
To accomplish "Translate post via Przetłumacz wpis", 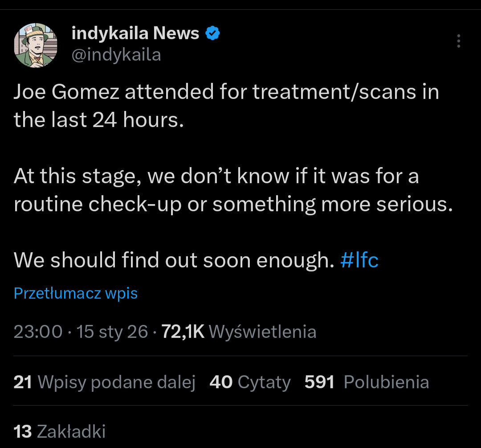I will click(x=76, y=293).
